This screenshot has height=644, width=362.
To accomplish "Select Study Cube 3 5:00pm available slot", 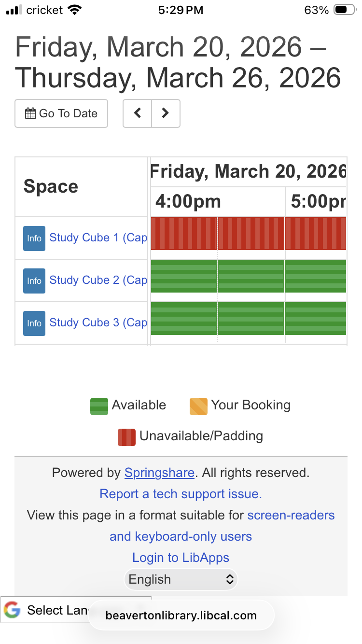I will point(316,319).
